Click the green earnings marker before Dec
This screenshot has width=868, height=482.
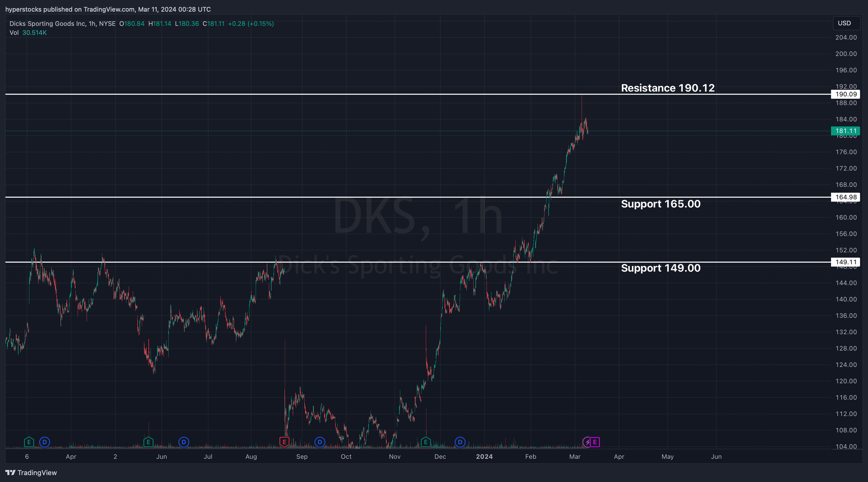(x=426, y=442)
